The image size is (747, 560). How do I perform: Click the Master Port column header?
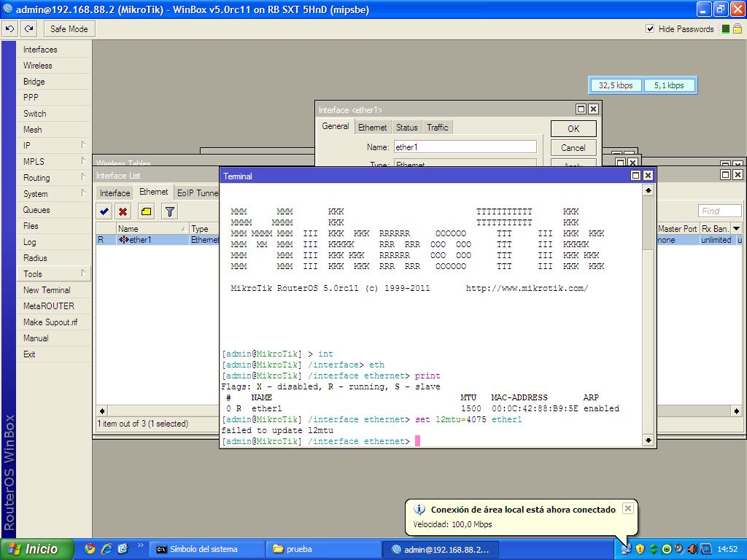(x=678, y=228)
